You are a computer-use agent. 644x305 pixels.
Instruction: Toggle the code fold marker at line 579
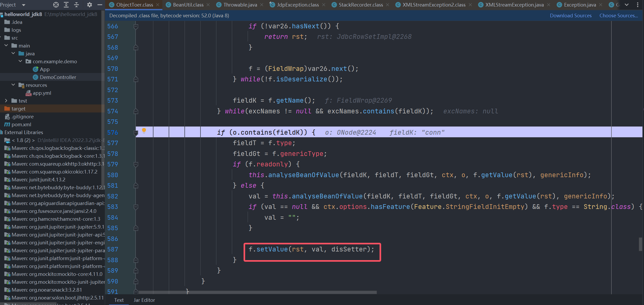tap(136, 165)
